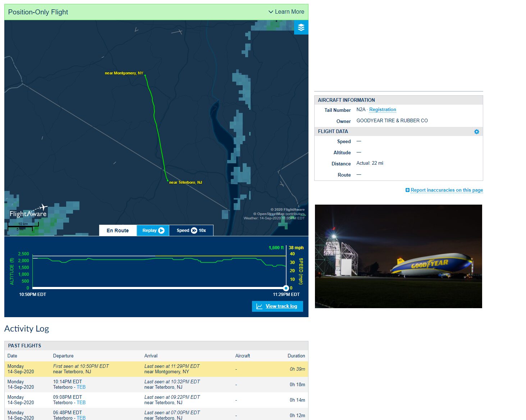
Task: Click First seen at 10:50PM EDT cell
Action: (81, 366)
